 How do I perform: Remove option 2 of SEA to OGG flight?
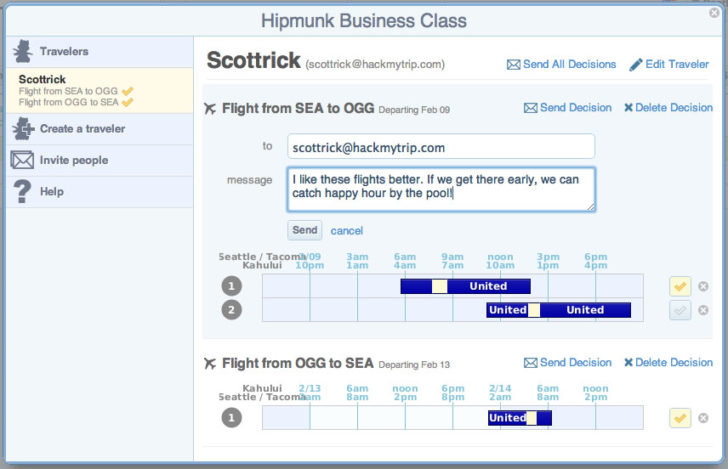pyautogui.click(x=703, y=310)
